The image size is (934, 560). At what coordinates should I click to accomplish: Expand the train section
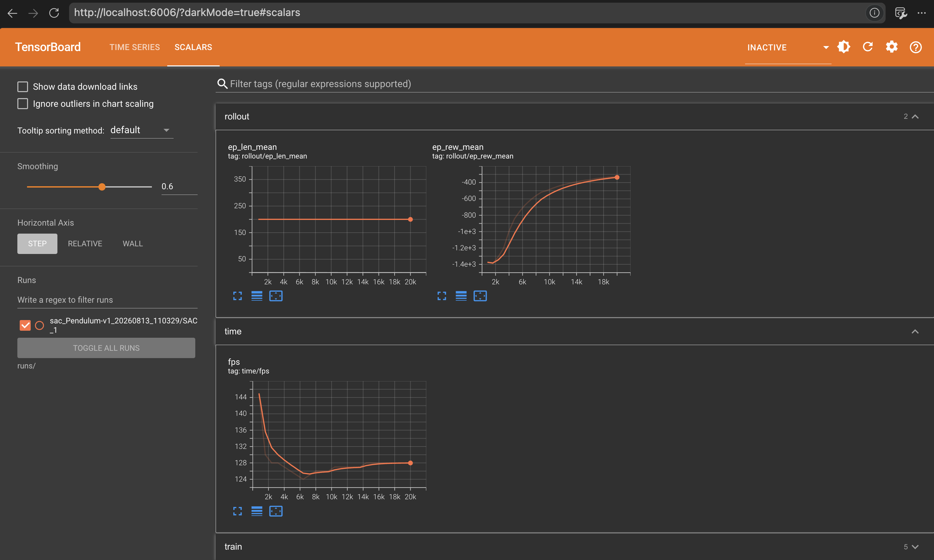(x=915, y=547)
